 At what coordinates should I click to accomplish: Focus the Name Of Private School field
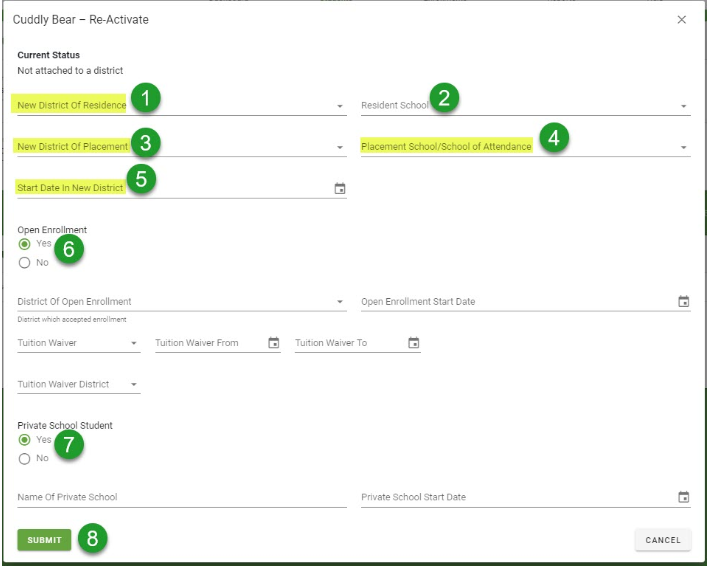[182, 497]
